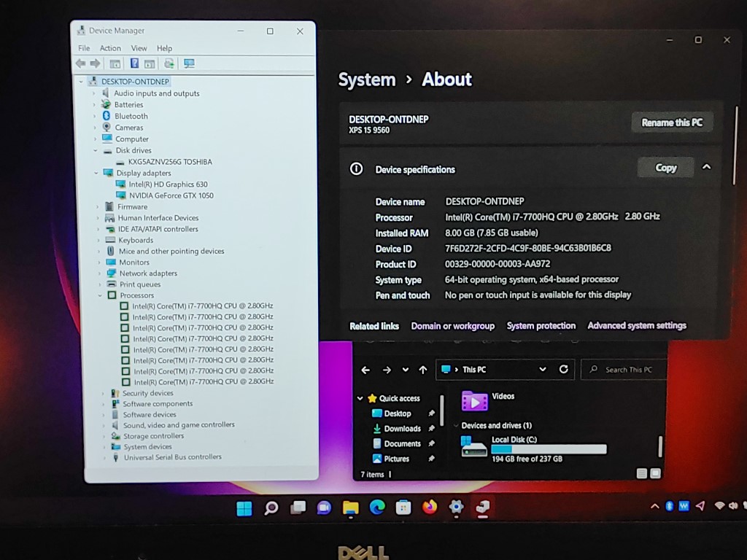Collapse the DESKTOP-ONTDNEP root node
Image resolution: width=747 pixels, height=560 pixels.
(81, 82)
